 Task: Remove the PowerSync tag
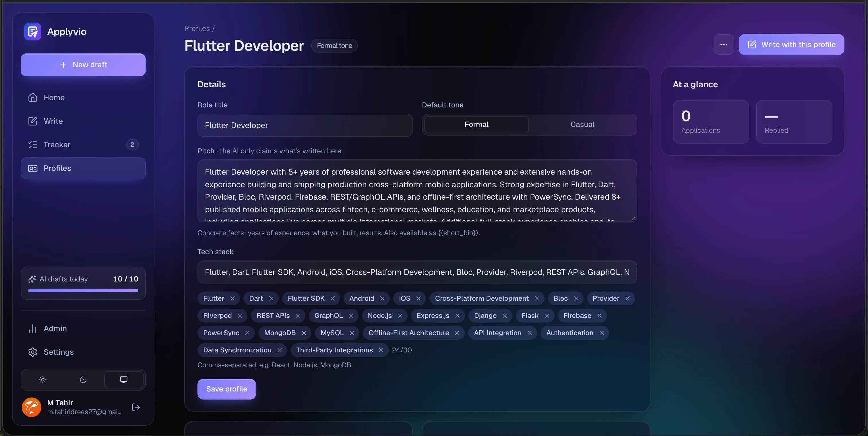coord(247,333)
